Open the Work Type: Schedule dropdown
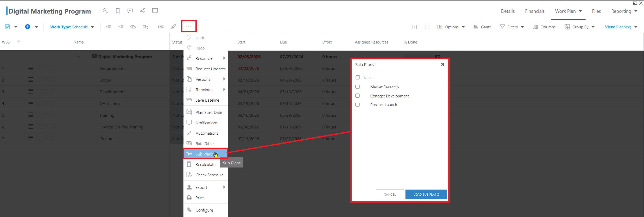Image resolution: width=644 pixels, height=217 pixels. 72,27
